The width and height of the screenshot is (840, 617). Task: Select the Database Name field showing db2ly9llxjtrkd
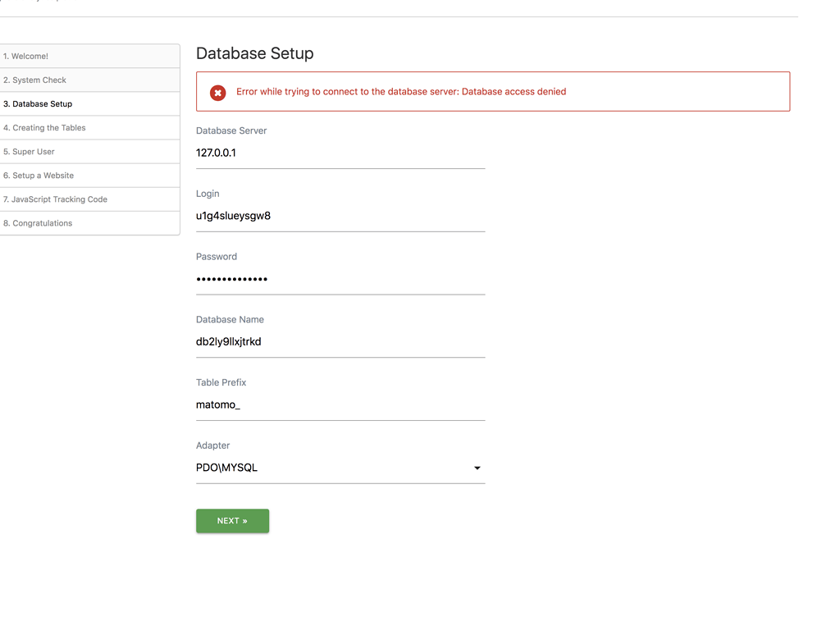click(x=340, y=341)
